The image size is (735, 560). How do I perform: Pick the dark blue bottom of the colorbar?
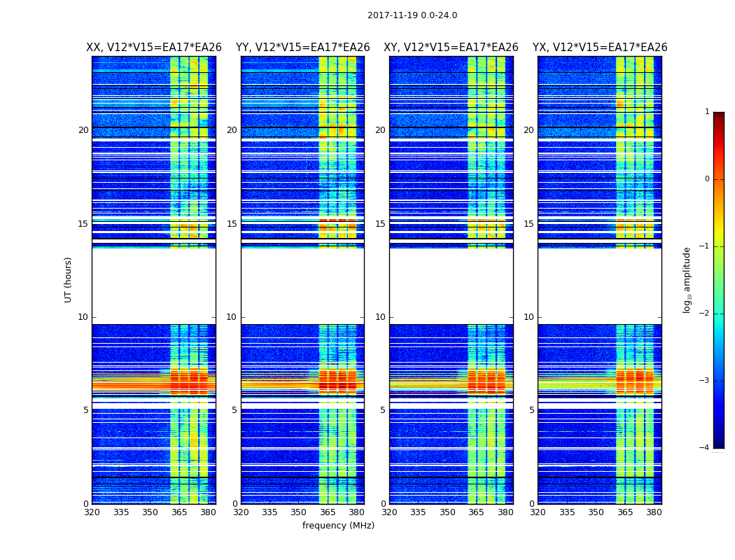click(718, 442)
